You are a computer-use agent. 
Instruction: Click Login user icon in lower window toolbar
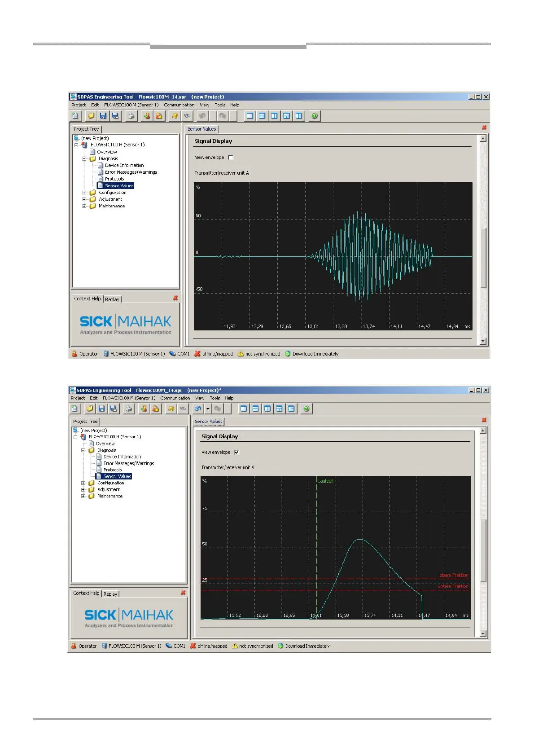144,409
